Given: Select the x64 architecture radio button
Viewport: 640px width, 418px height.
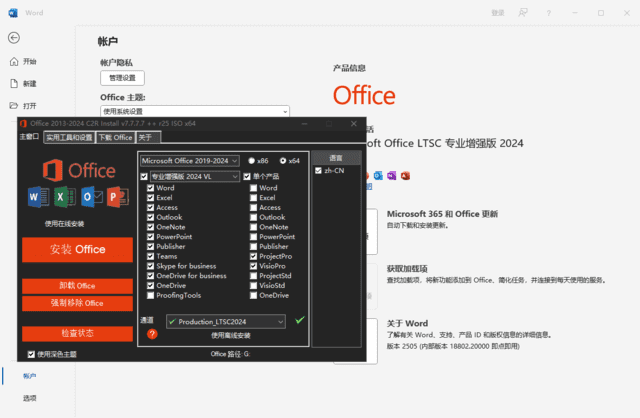Looking at the screenshot, I should coord(282,161).
